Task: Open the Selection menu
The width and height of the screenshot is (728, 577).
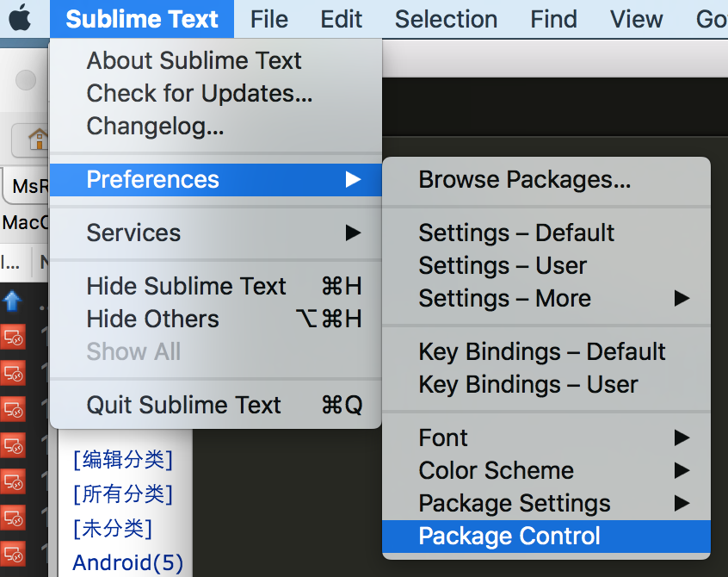Action: tap(446, 19)
